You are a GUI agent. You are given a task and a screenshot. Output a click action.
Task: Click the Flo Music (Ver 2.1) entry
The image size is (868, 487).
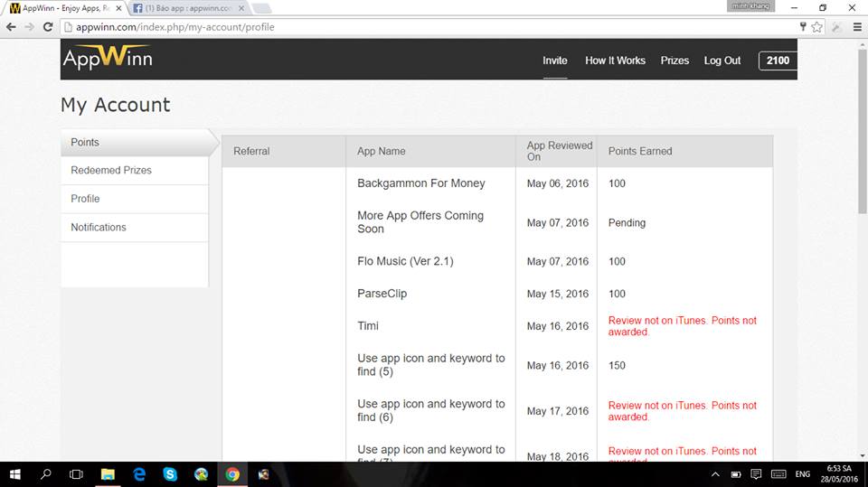[405, 261]
